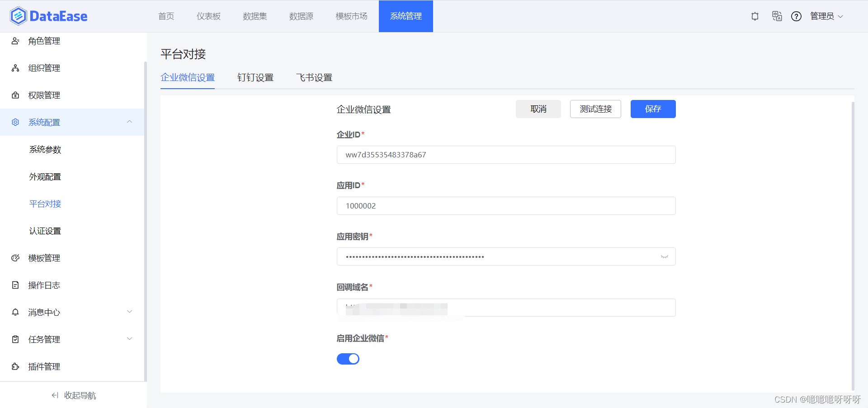Open 模板管理 from the sidebar
The image size is (868, 408).
pos(44,258)
